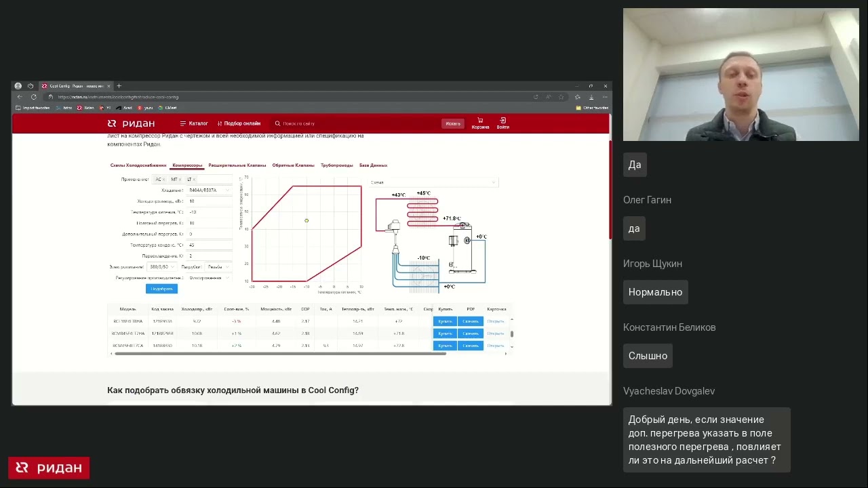Image resolution: width=868 pixels, height=488 pixels.
Task: Remove the LT application tag
Action: click(194, 180)
